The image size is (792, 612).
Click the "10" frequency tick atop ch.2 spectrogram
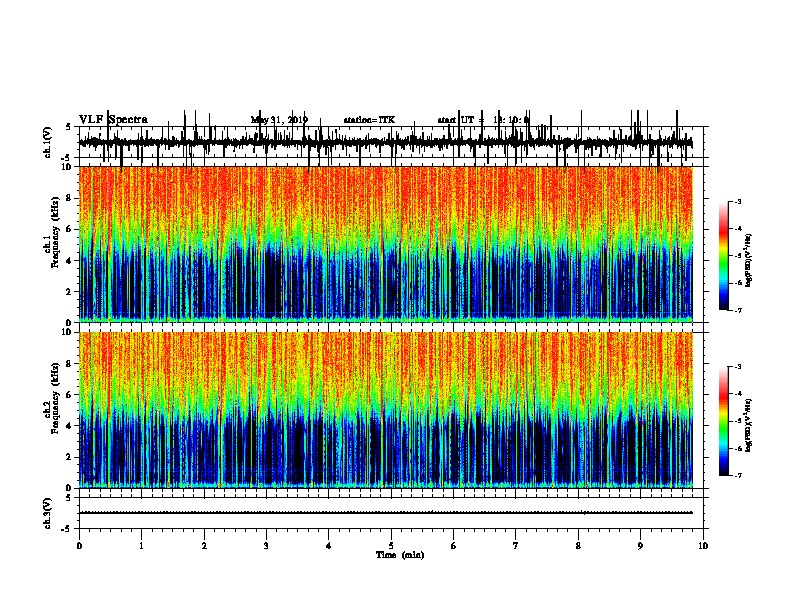(67, 332)
